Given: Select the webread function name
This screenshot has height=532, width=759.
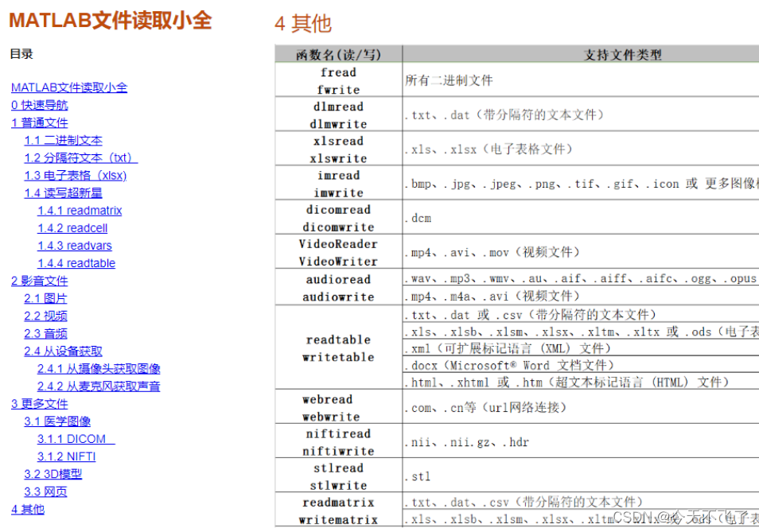Looking at the screenshot, I should [x=328, y=399].
